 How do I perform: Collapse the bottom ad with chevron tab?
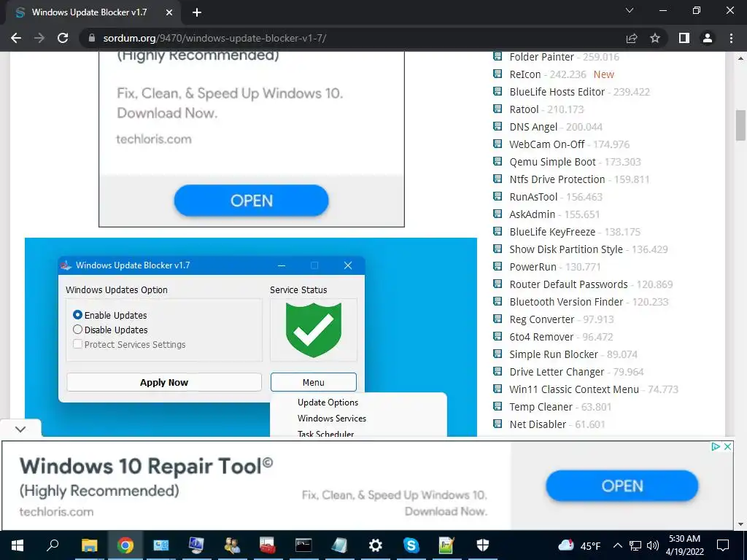[x=20, y=429]
